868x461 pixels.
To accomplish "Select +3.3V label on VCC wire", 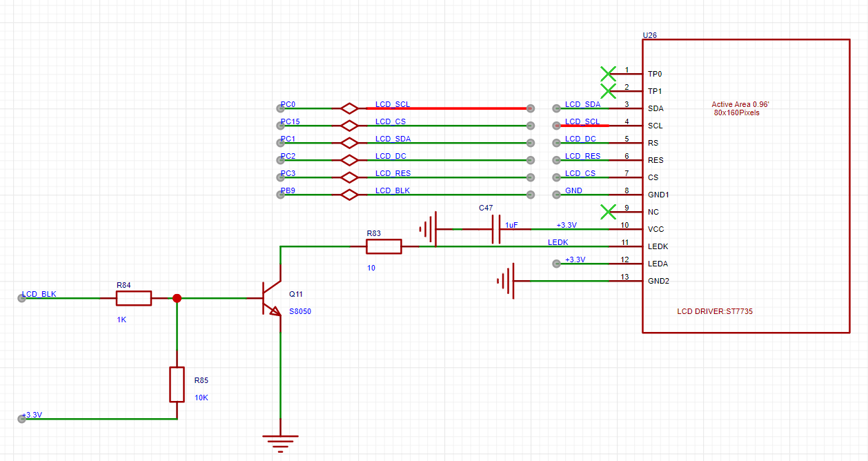I will pos(566,226).
